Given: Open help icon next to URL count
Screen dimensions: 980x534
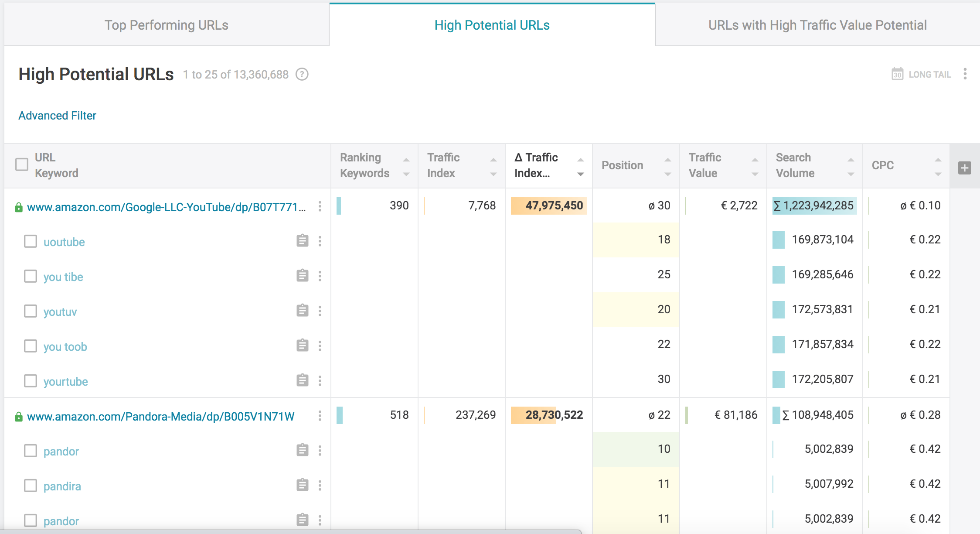Looking at the screenshot, I should [302, 75].
